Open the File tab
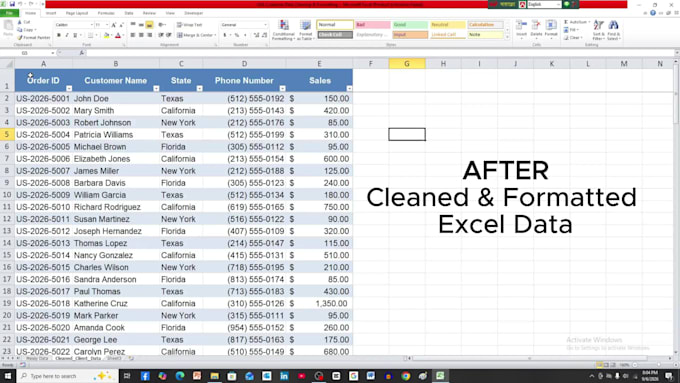 [x=9, y=13]
